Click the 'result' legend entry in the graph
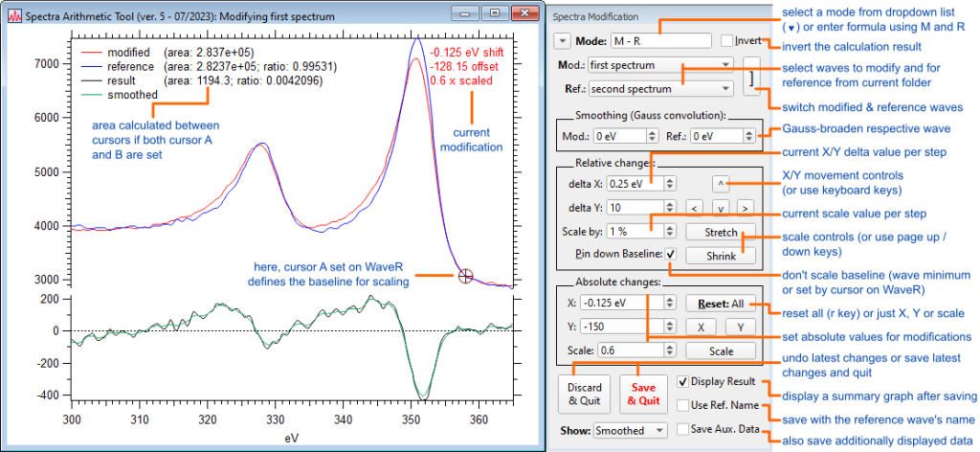980x452 pixels. 120,81
